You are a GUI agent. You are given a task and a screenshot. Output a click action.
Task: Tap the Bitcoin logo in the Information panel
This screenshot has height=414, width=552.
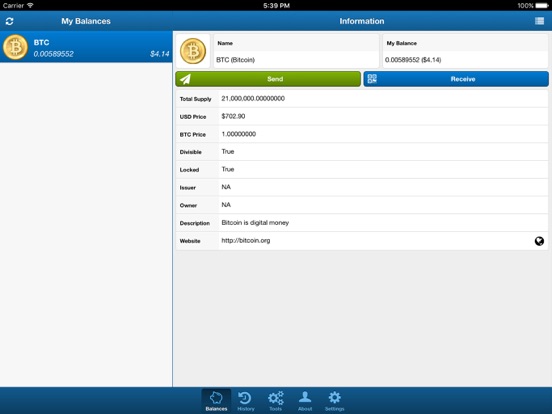pyautogui.click(x=193, y=51)
